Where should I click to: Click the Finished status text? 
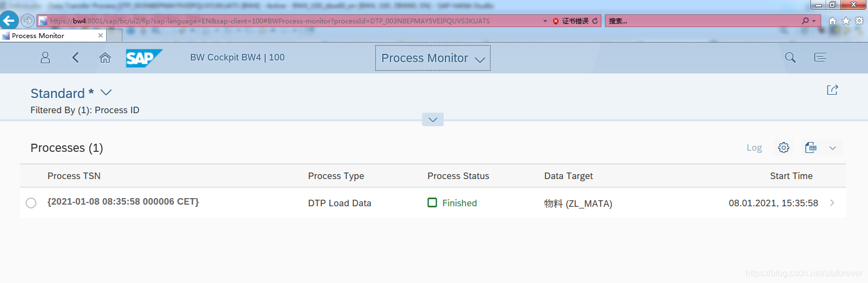(x=460, y=203)
